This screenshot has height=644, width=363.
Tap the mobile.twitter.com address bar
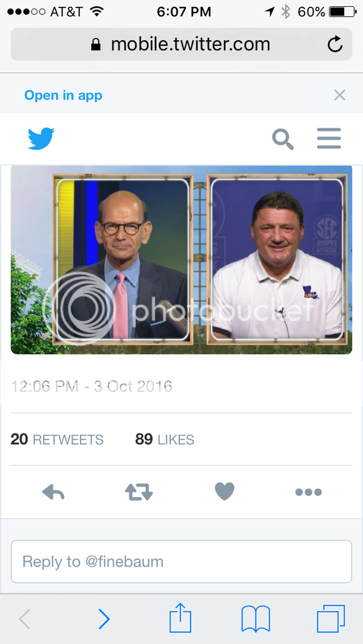[181, 45]
